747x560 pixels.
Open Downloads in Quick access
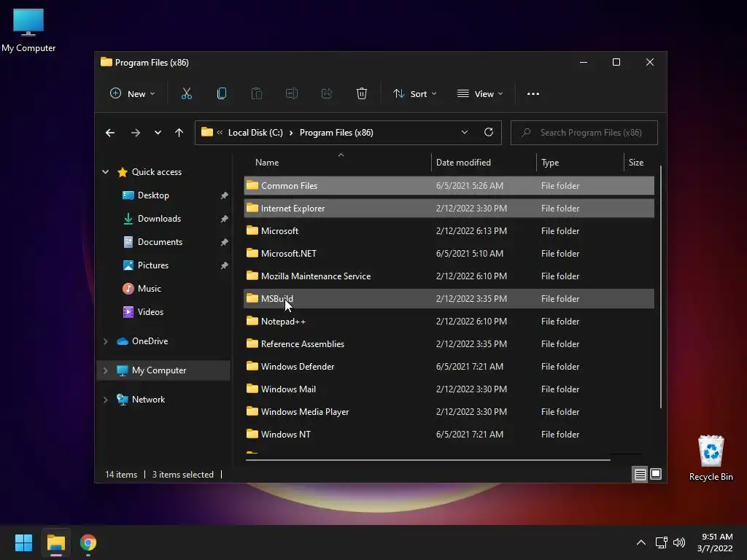[x=159, y=219]
